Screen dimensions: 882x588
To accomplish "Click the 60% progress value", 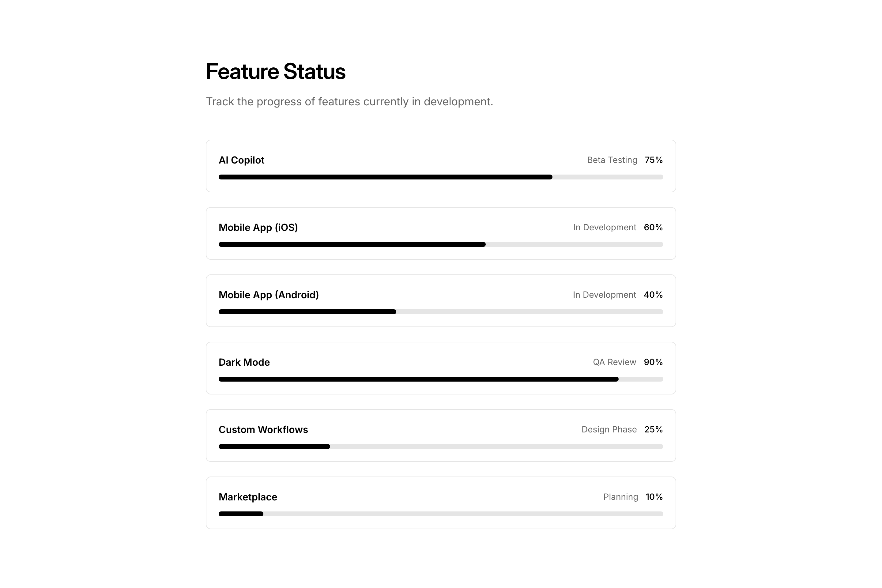I will point(653,227).
